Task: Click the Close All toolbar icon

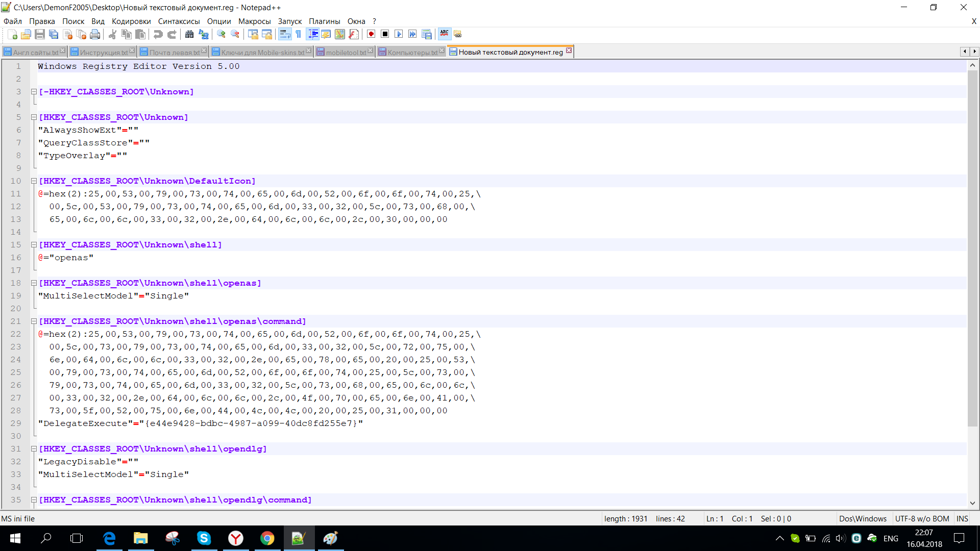Action: click(x=81, y=34)
